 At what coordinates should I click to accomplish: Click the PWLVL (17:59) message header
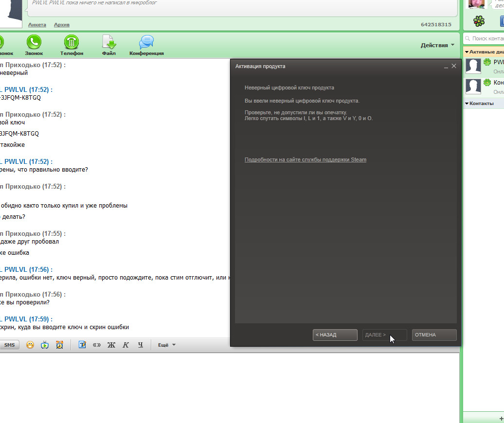(x=26, y=319)
